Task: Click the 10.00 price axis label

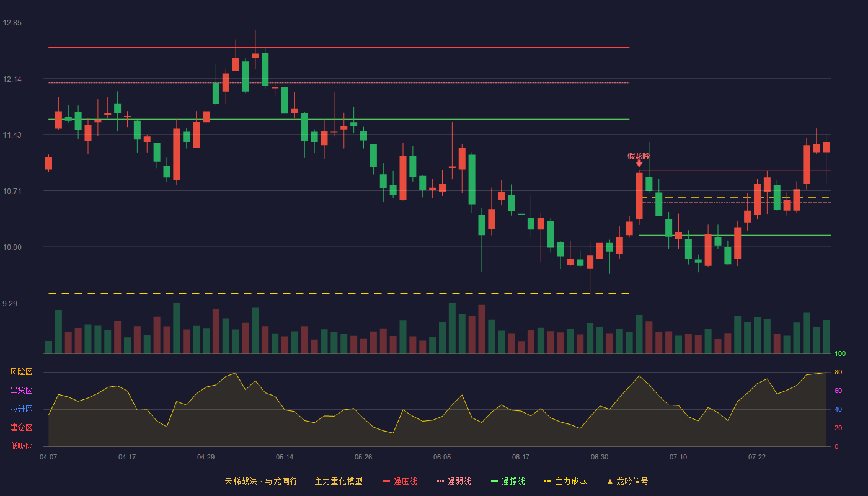Action: [12, 247]
